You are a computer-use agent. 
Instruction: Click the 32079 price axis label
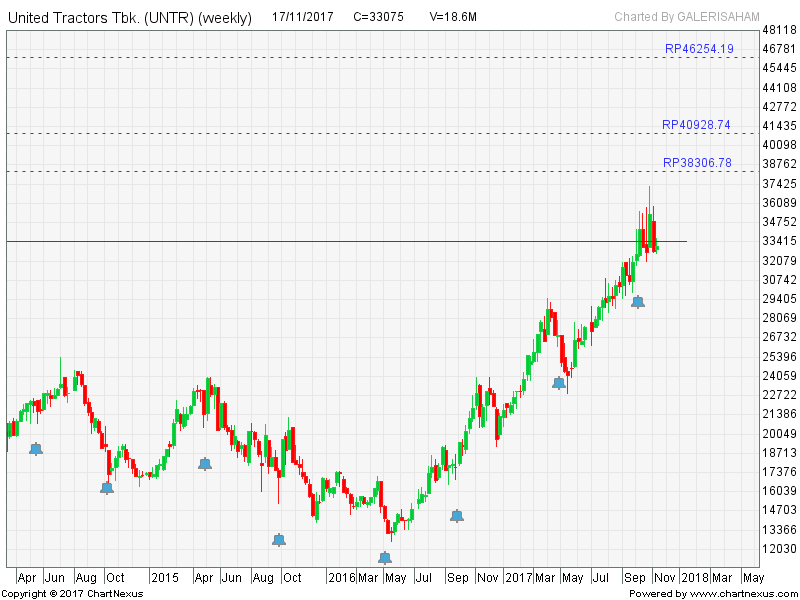pos(779,261)
